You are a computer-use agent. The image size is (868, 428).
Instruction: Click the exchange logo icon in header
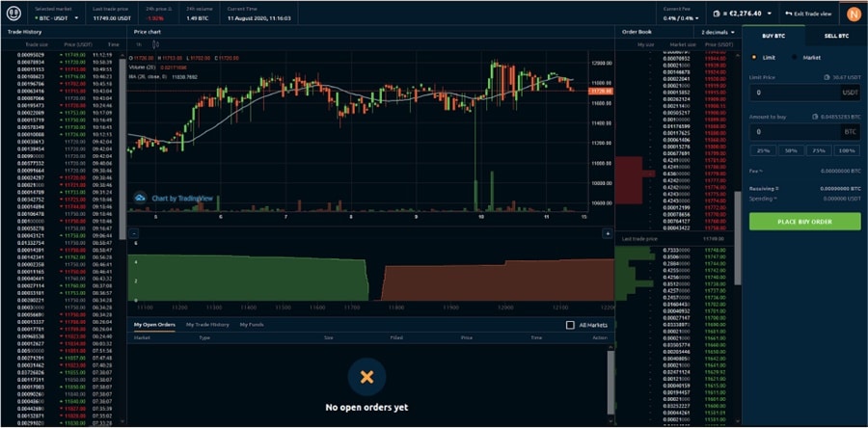[x=14, y=13]
